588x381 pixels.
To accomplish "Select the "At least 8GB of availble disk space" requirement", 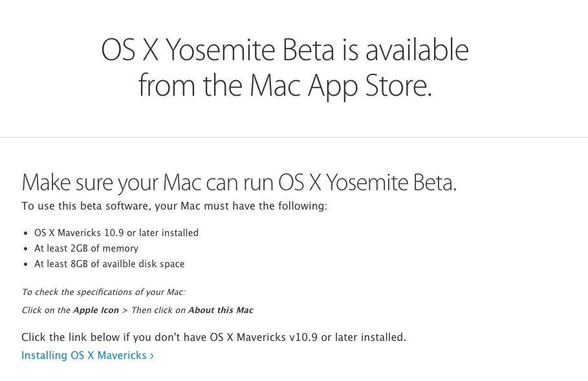I will point(109,264).
